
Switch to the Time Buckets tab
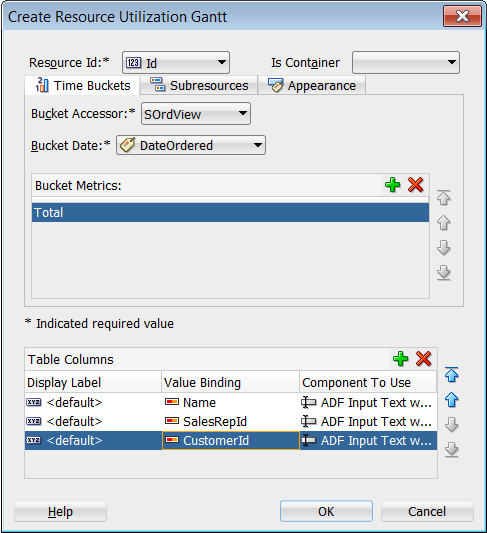[x=83, y=85]
